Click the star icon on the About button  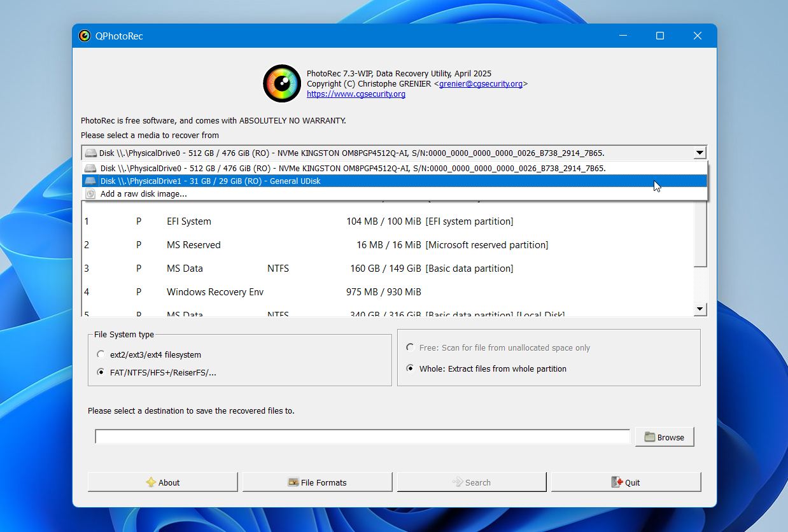point(151,482)
